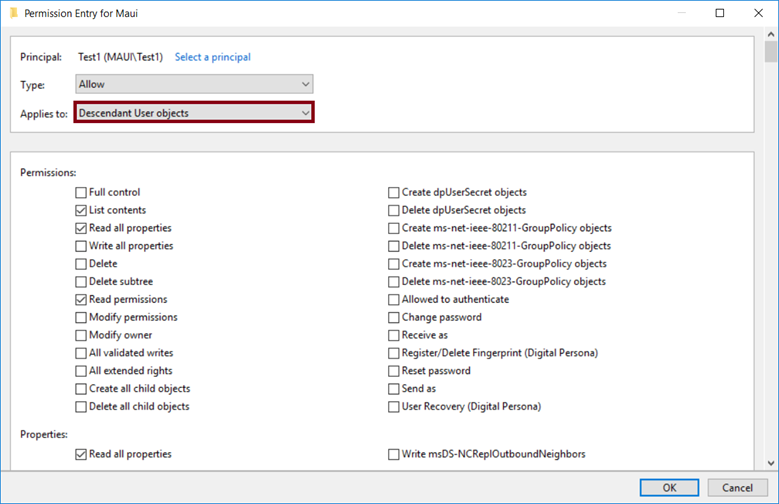Click the vertical scrollbar down arrow
The width and height of the screenshot is (779, 504).
click(x=770, y=463)
